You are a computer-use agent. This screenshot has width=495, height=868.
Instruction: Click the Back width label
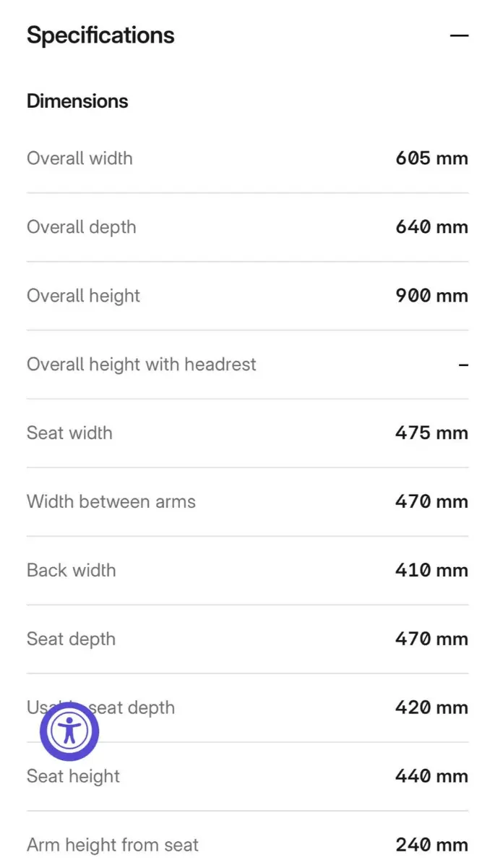[x=71, y=571]
